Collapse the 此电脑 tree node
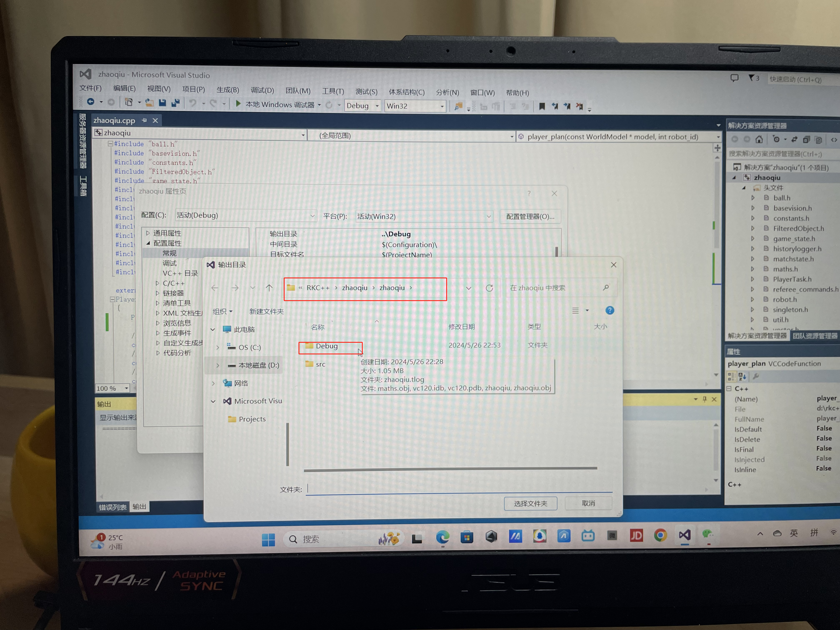Viewport: 840px width, 630px height. pyautogui.click(x=213, y=330)
